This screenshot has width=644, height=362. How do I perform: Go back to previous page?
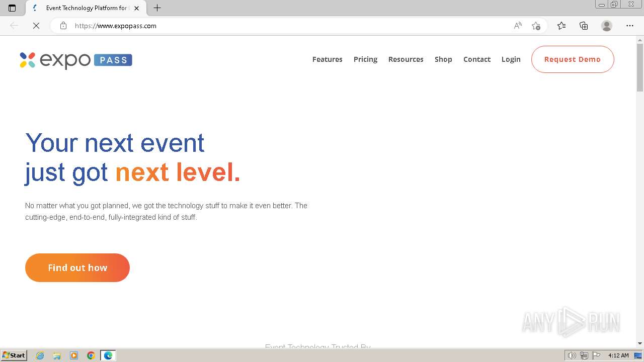tap(14, 26)
